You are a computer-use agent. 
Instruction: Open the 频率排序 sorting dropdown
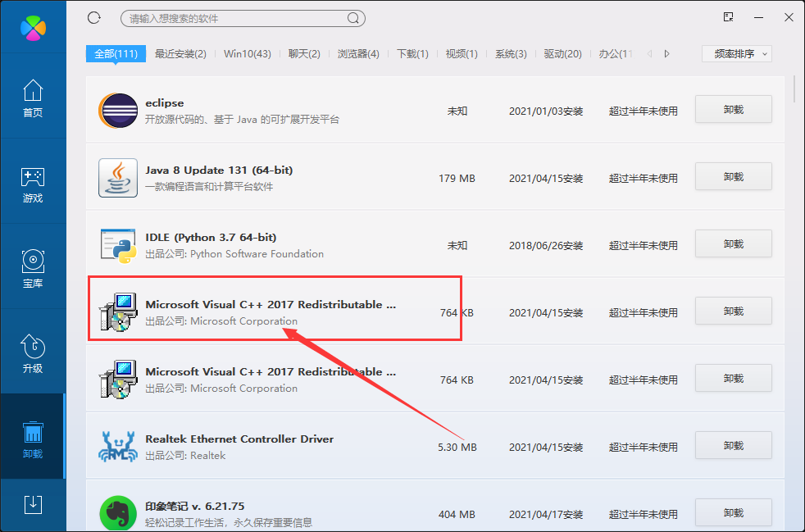pyautogui.click(x=735, y=52)
